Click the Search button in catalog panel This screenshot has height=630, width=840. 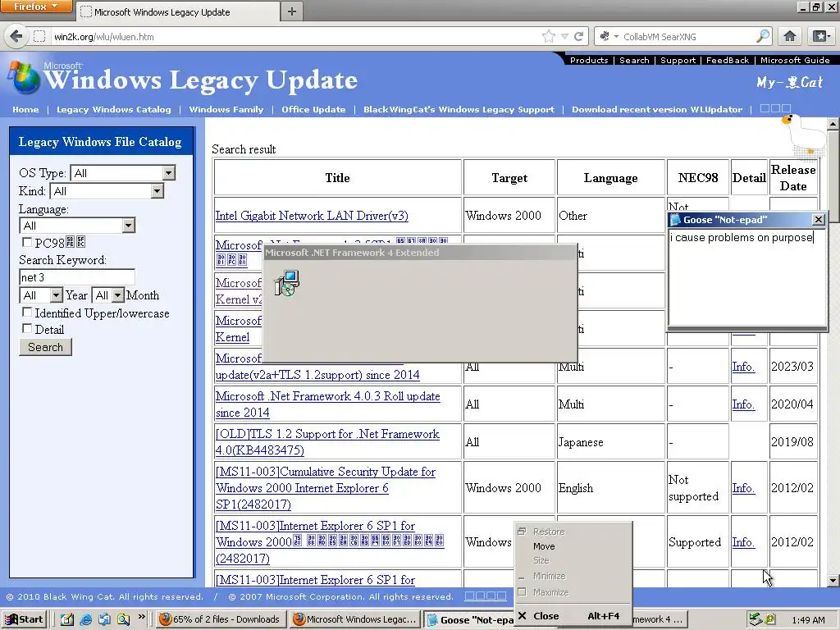pos(46,347)
